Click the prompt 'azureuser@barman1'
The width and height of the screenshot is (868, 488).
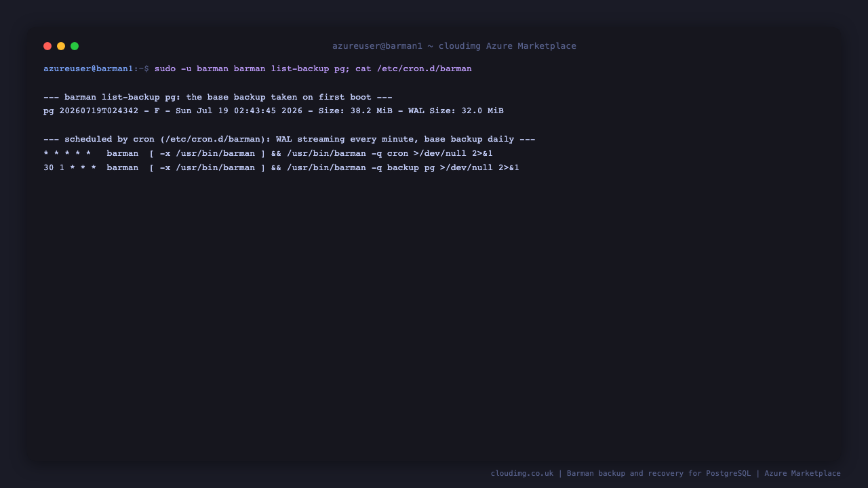[x=88, y=68]
